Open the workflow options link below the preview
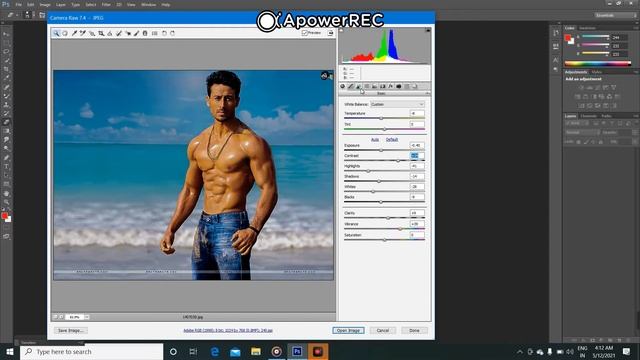640x360 pixels. 228,330
